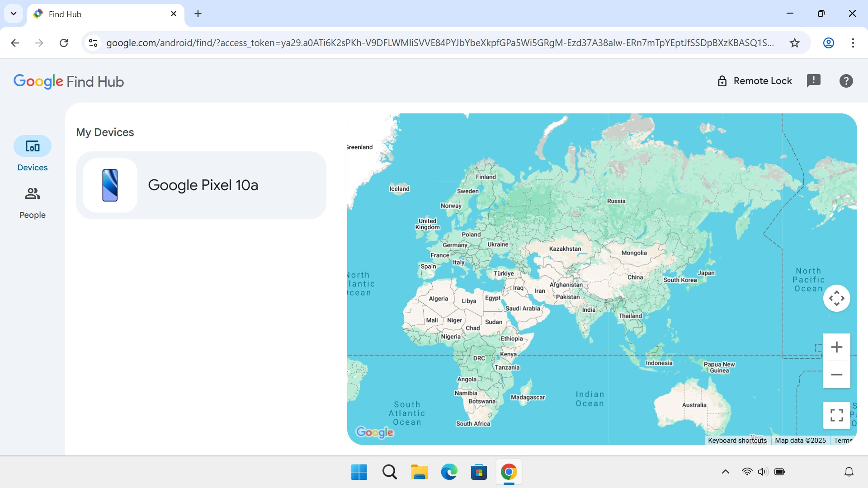Click the Google logo on the map
The width and height of the screenshot is (868, 488).
[x=374, y=432]
